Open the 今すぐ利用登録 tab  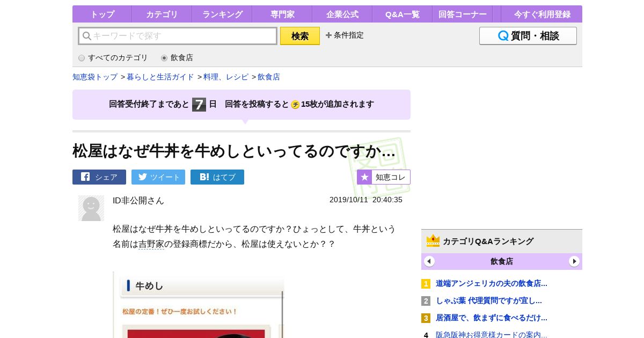(x=541, y=14)
